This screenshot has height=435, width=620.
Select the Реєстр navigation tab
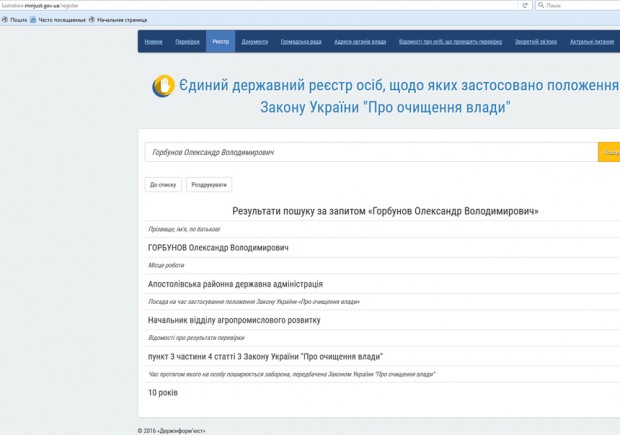[x=220, y=42]
